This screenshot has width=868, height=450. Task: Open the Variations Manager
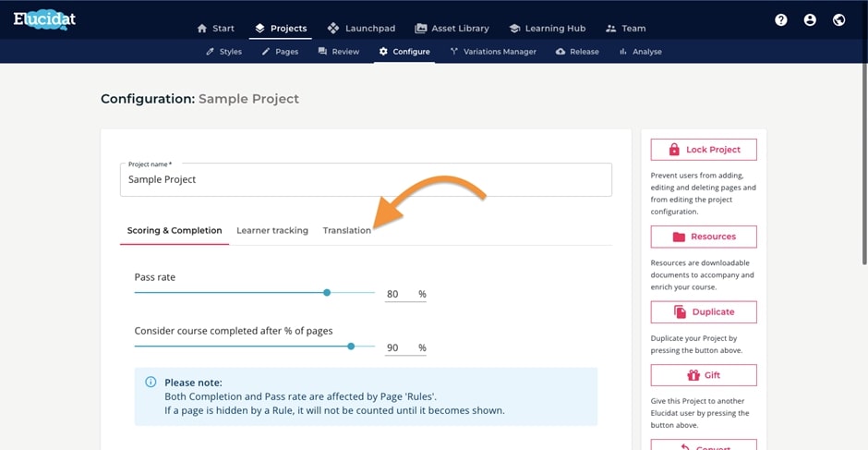492,52
